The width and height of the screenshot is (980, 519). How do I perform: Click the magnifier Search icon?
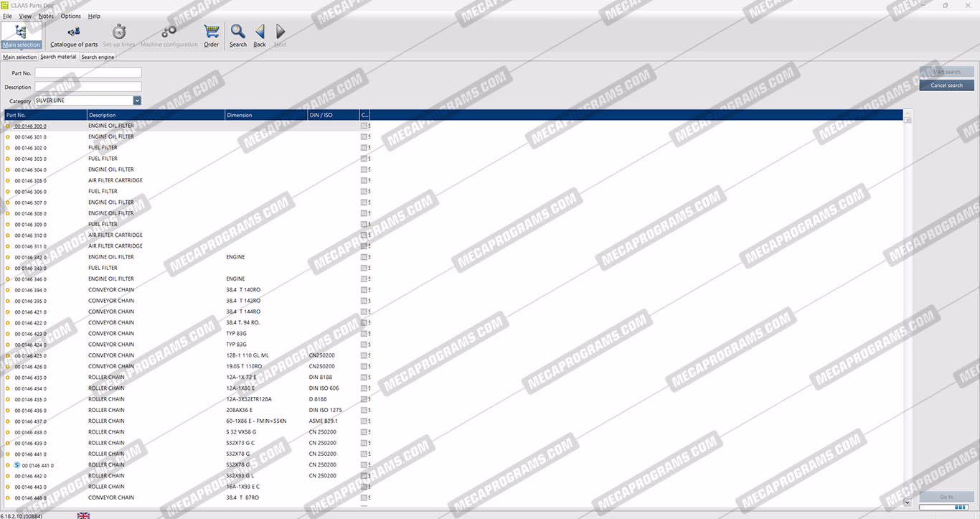[238, 34]
